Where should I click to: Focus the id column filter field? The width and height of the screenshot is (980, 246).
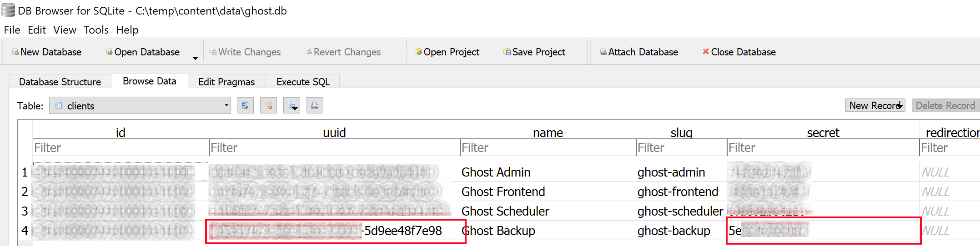(x=121, y=148)
